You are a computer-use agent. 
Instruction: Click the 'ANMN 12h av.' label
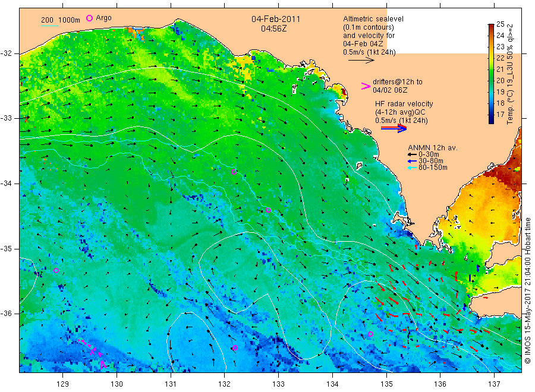[x=433, y=148]
